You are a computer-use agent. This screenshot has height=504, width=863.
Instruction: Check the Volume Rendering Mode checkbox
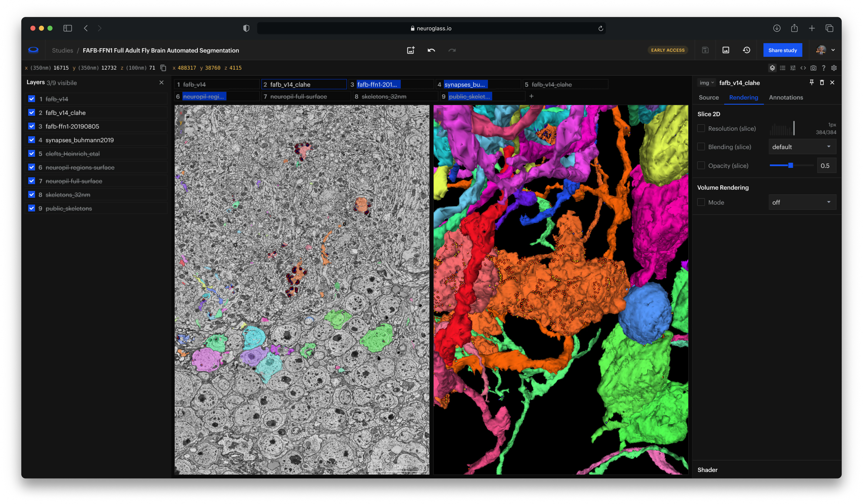701,202
